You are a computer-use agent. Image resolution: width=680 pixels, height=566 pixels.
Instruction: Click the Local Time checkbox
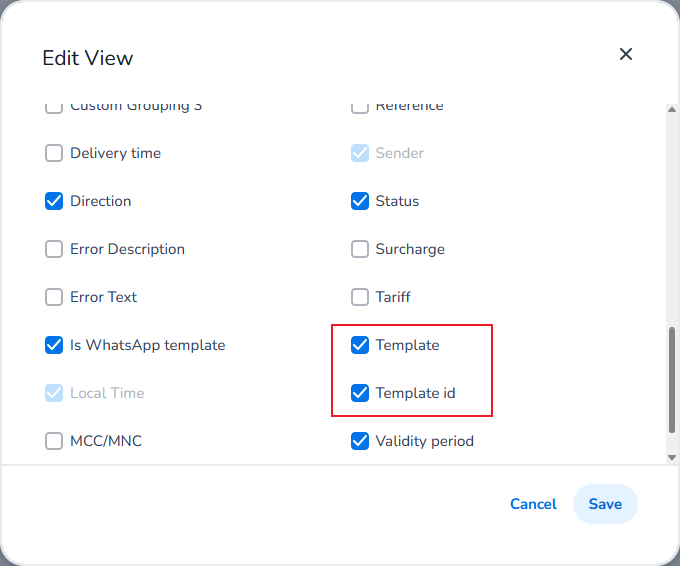(x=54, y=393)
